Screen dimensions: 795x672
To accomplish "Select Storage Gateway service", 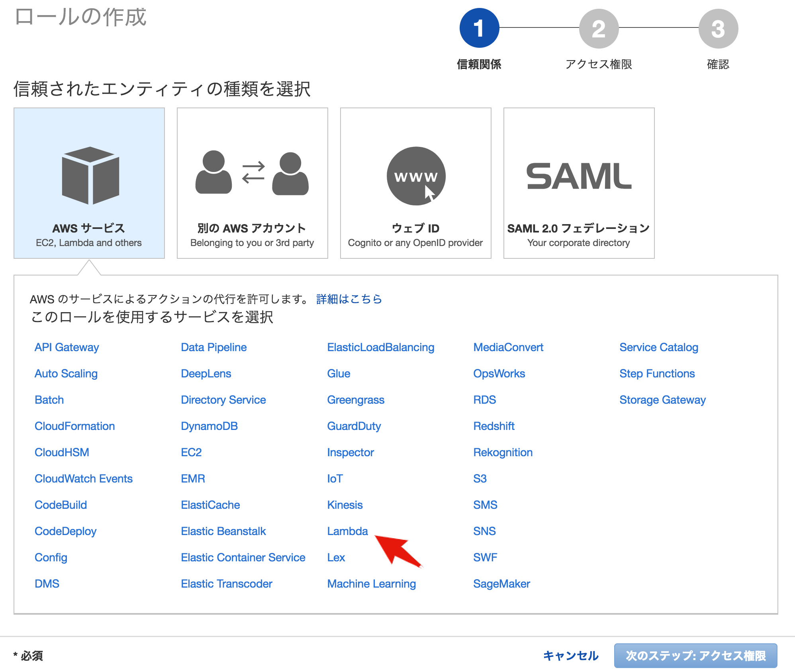I will click(662, 400).
